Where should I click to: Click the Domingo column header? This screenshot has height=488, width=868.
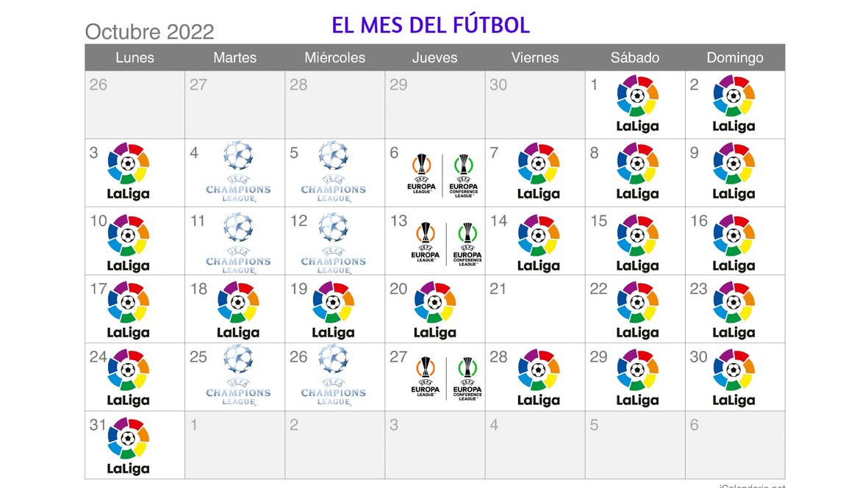pos(734,57)
